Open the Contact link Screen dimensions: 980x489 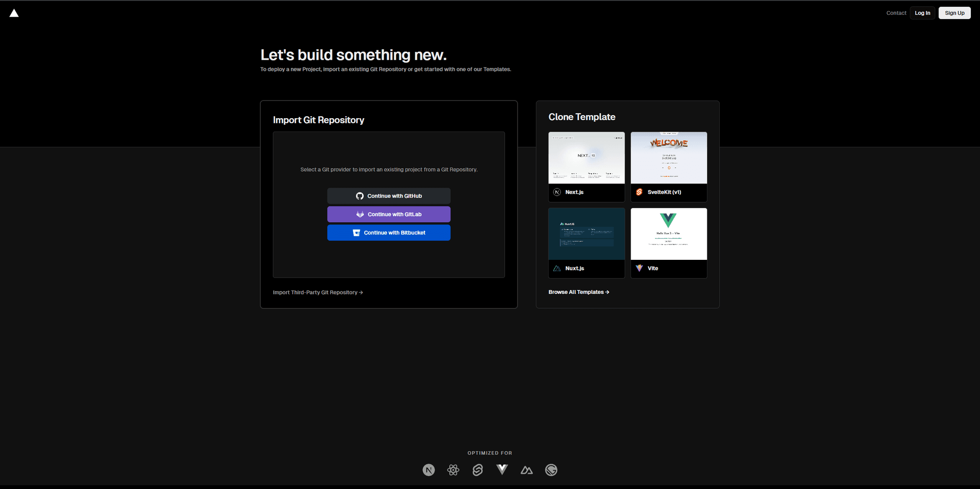896,13
